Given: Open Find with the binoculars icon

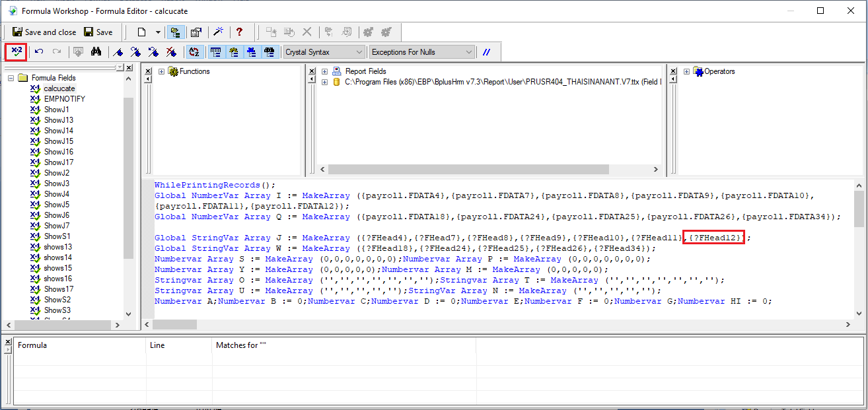Looking at the screenshot, I should tap(96, 51).
